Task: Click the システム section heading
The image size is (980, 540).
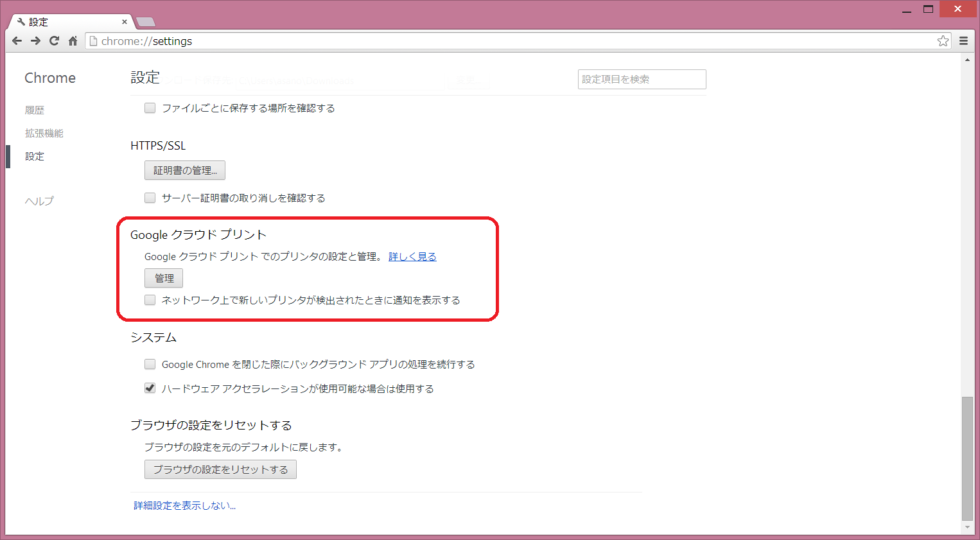Action: pos(153,338)
